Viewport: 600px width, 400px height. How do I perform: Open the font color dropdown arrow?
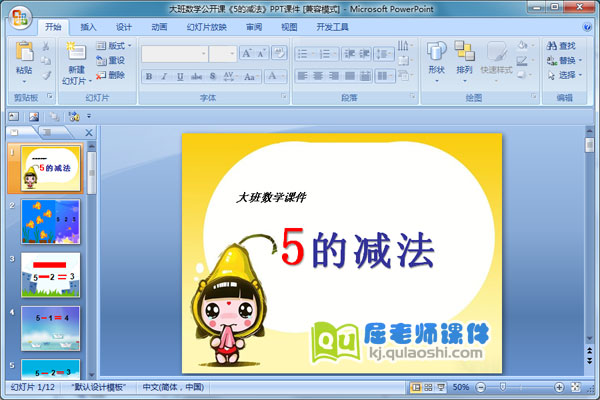point(283,77)
